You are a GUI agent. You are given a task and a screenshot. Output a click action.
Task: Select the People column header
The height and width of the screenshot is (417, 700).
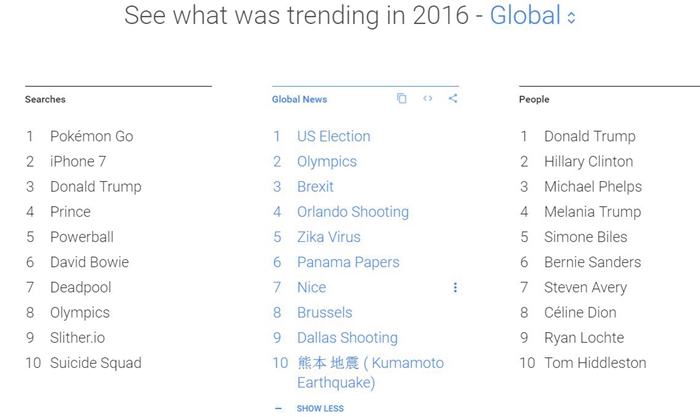[x=534, y=100]
